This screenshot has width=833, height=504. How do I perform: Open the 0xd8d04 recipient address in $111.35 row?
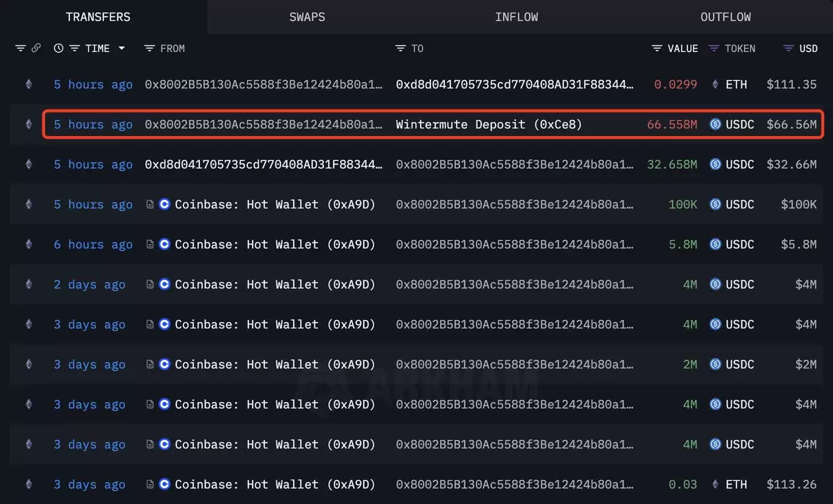tap(514, 85)
